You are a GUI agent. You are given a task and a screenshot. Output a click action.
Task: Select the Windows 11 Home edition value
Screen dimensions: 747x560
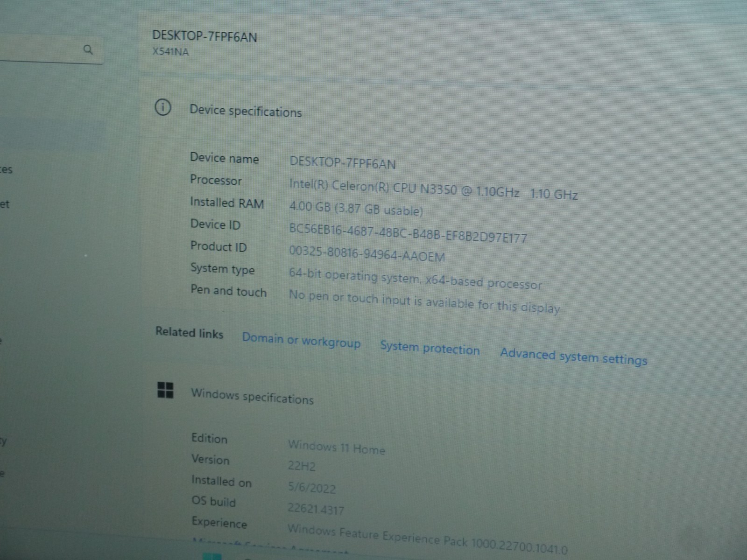[336, 447]
